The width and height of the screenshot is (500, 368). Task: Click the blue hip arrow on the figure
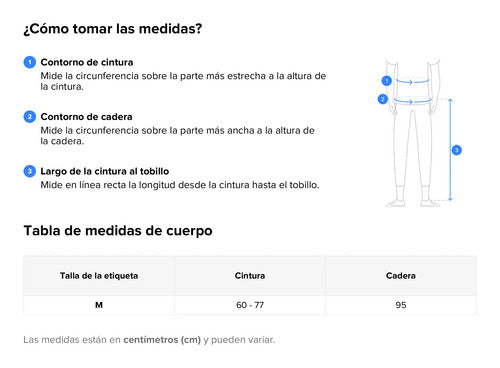pos(412,101)
